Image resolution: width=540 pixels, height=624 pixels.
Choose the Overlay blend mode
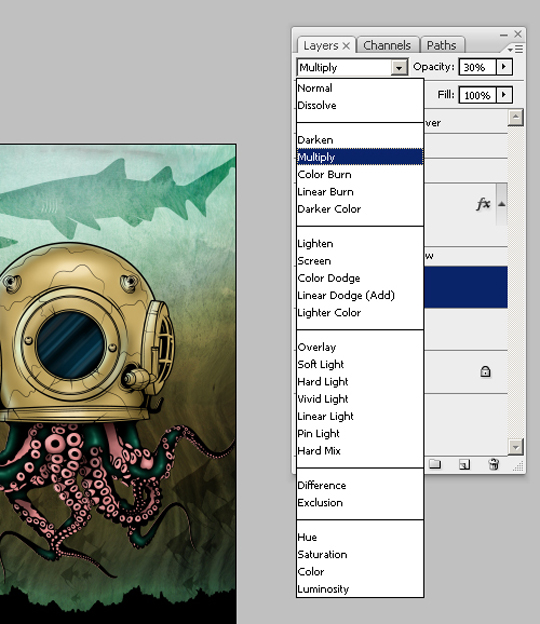pos(317,347)
